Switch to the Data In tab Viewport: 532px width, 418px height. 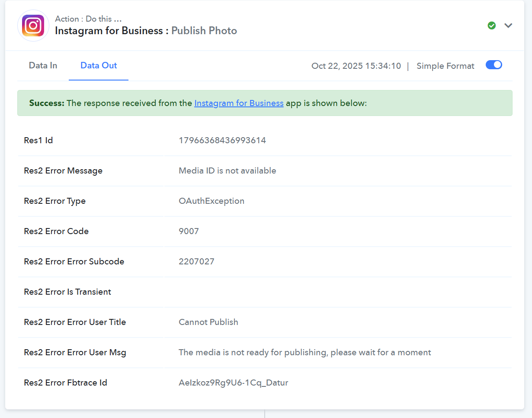click(43, 65)
